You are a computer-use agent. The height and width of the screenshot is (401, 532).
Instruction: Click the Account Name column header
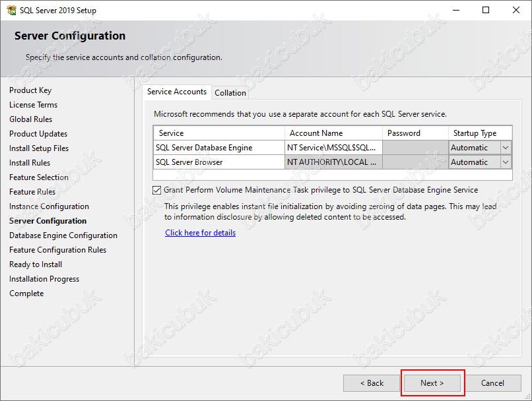[333, 133]
